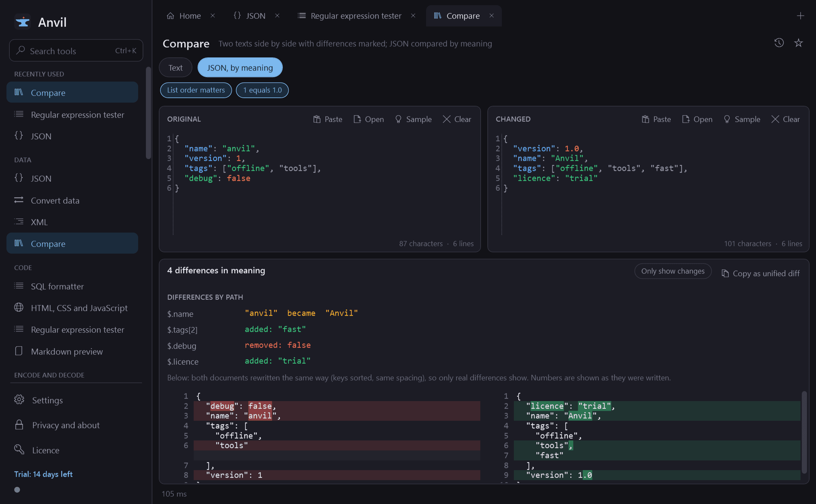Close the JSON tab
816x504 pixels.
(277, 16)
